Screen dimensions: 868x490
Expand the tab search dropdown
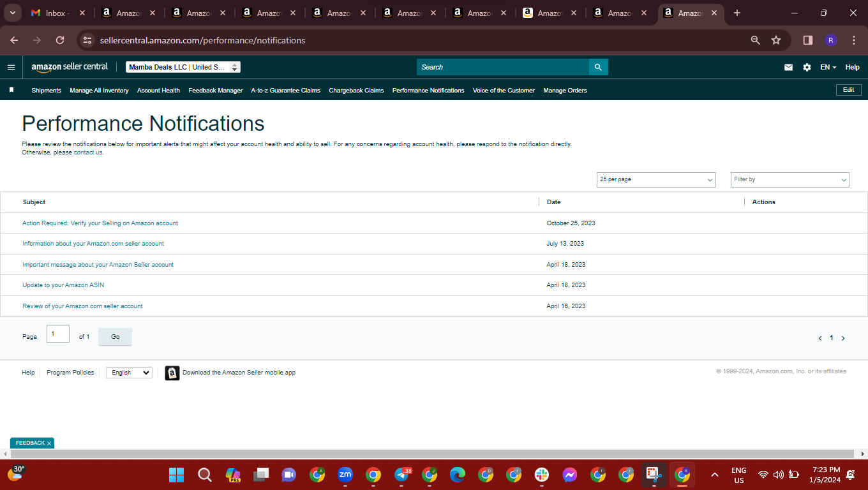click(13, 13)
